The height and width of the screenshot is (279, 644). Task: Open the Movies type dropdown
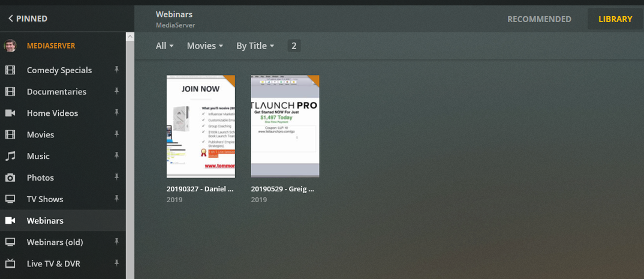(205, 46)
